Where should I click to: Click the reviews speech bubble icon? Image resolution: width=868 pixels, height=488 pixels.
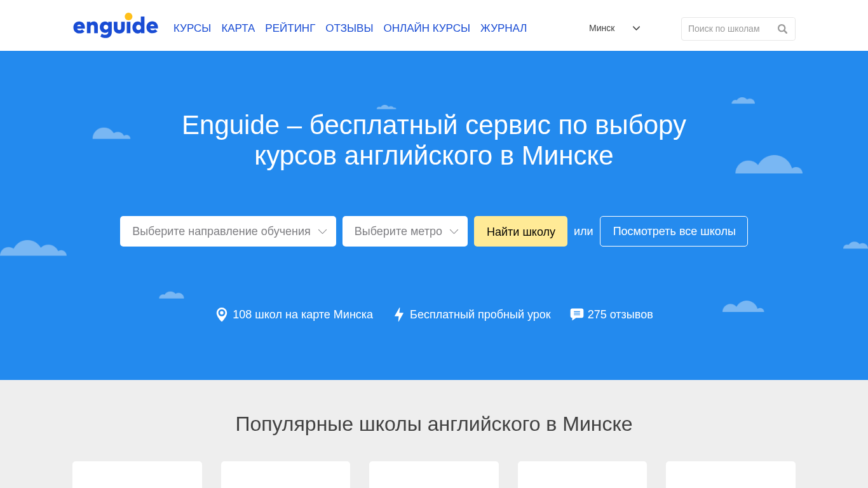point(576,315)
